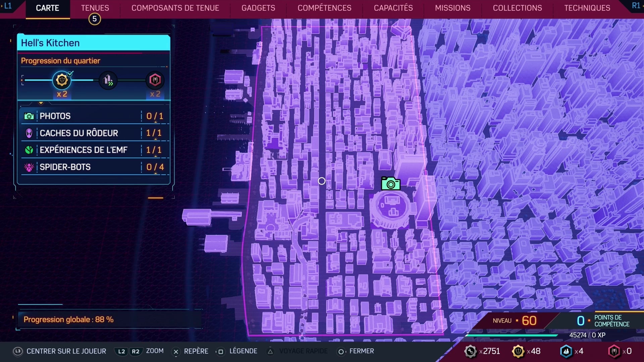Click the Expériences de l'EMF leaf icon

29,150
